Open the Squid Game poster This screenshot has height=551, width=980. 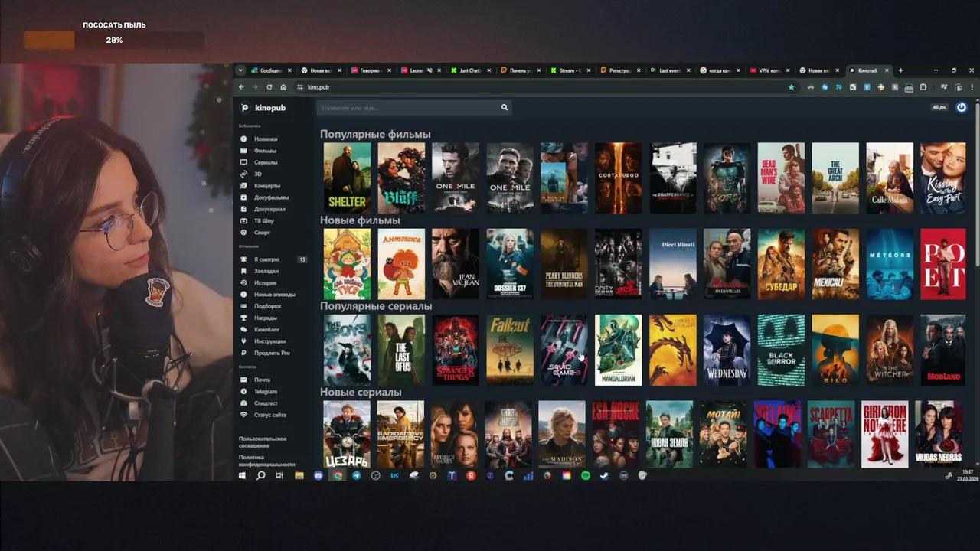click(564, 350)
